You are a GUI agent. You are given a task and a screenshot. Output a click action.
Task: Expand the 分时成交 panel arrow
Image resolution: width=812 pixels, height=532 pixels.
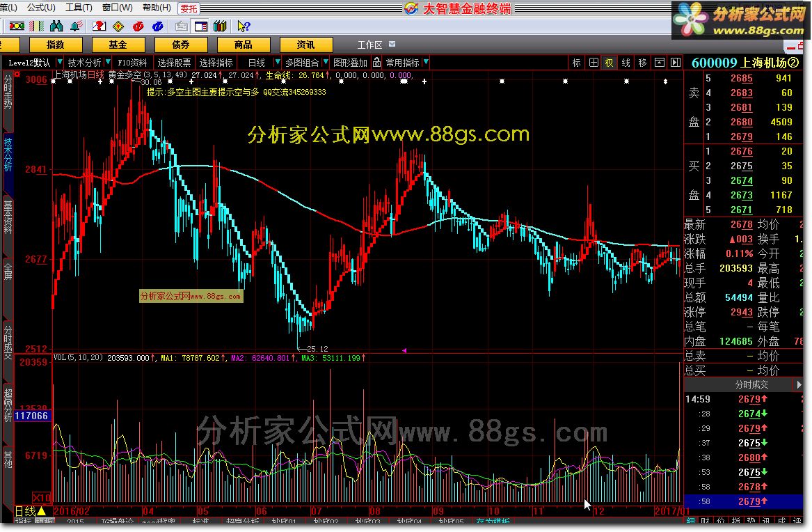click(799, 385)
